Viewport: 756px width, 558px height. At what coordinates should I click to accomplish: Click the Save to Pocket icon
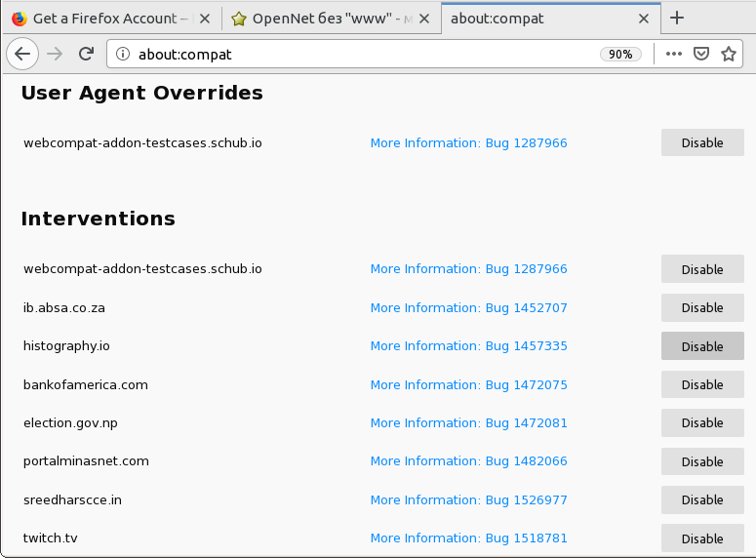(x=701, y=55)
